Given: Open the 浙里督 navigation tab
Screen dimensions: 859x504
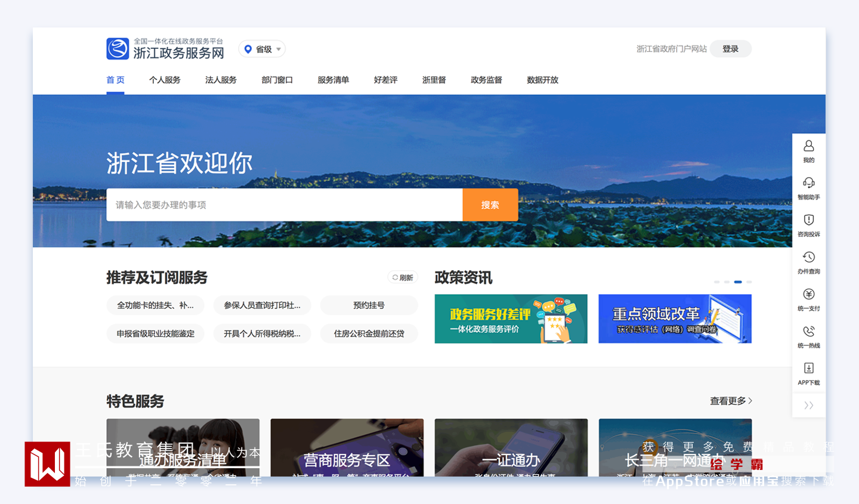Looking at the screenshot, I should click(434, 80).
